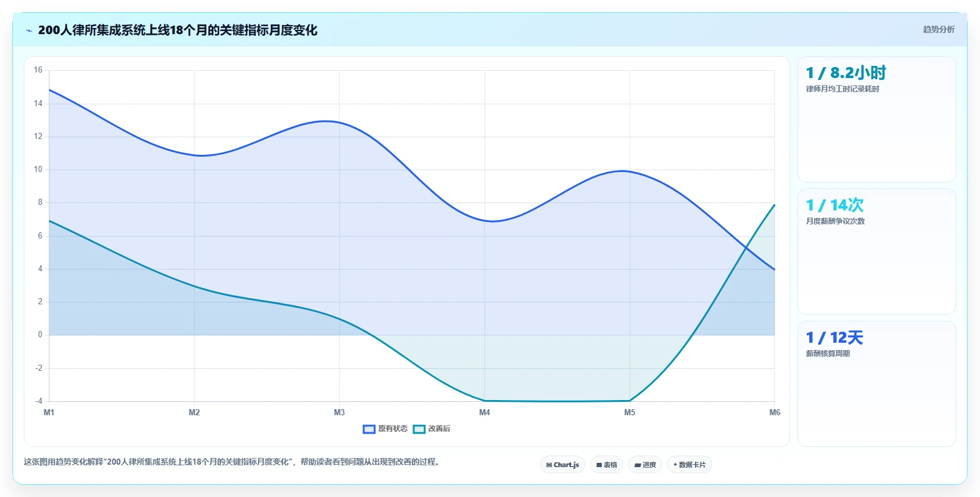Click the caption text below the chart

(232, 462)
